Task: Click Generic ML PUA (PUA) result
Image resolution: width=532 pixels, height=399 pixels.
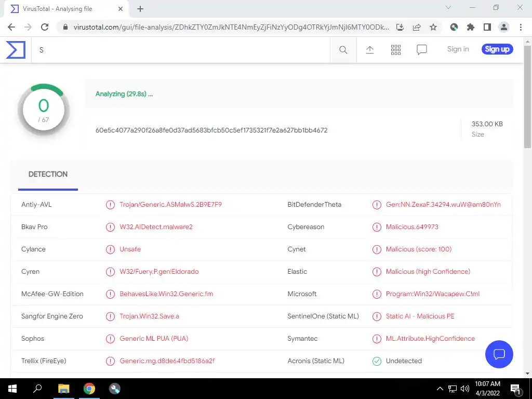Action: pyautogui.click(x=154, y=339)
